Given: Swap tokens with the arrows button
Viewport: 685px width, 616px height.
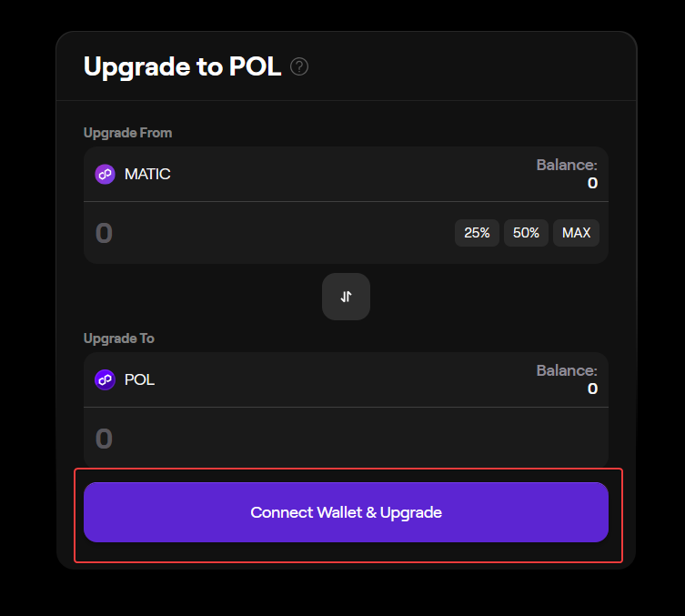Looking at the screenshot, I should pyautogui.click(x=346, y=297).
